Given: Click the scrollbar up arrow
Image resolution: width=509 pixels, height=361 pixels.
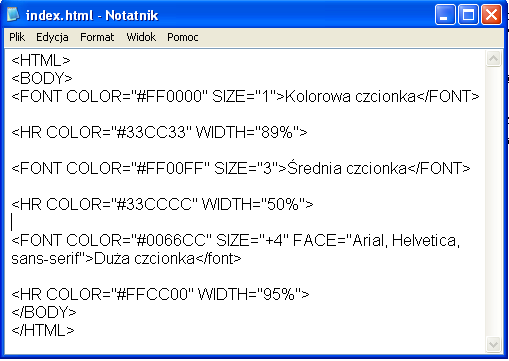Looking at the screenshot, I should point(493,59).
